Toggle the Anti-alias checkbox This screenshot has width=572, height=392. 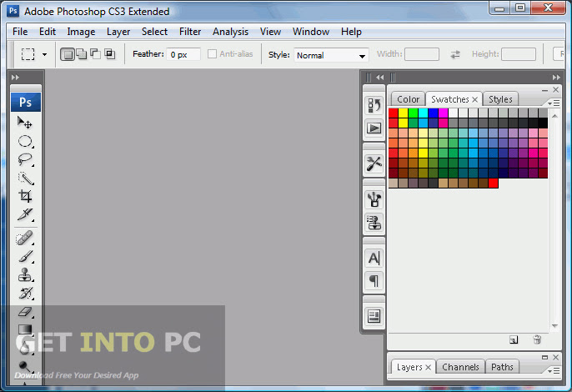coord(212,54)
